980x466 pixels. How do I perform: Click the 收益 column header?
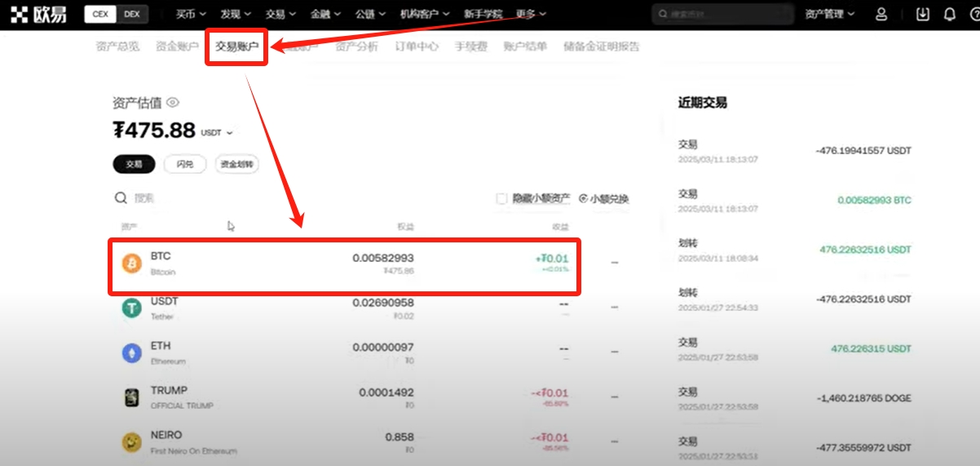pos(559,227)
